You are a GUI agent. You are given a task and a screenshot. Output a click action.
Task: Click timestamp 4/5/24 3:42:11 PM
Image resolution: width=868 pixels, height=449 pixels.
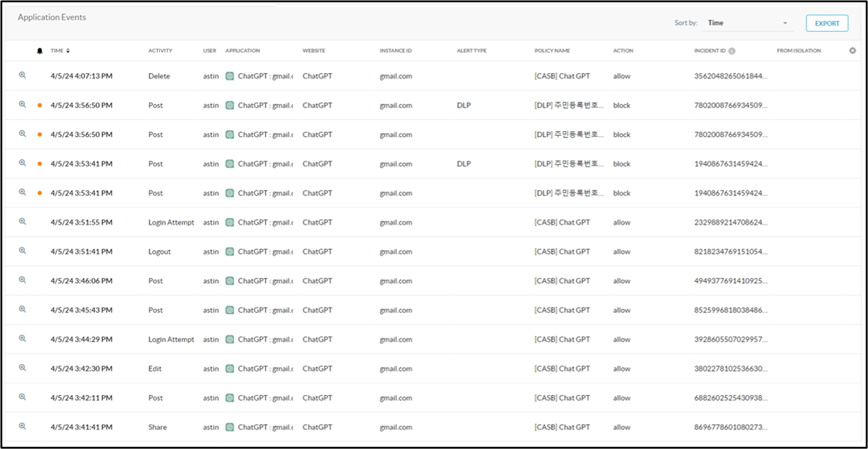[82, 398]
